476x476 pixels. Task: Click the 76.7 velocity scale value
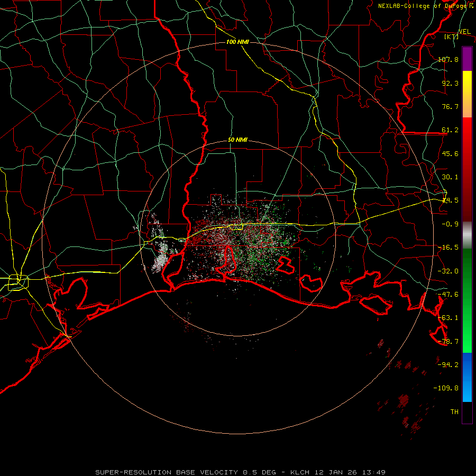pyautogui.click(x=450, y=106)
